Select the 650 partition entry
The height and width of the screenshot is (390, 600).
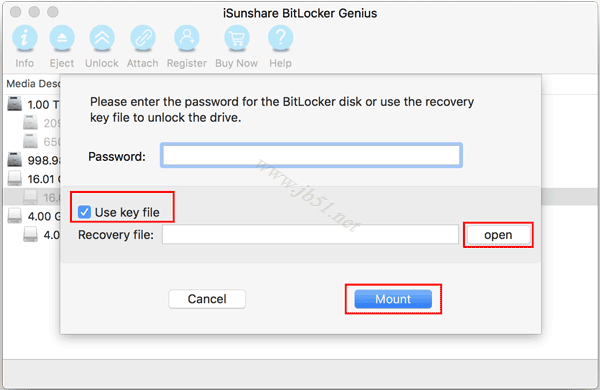(x=41, y=142)
